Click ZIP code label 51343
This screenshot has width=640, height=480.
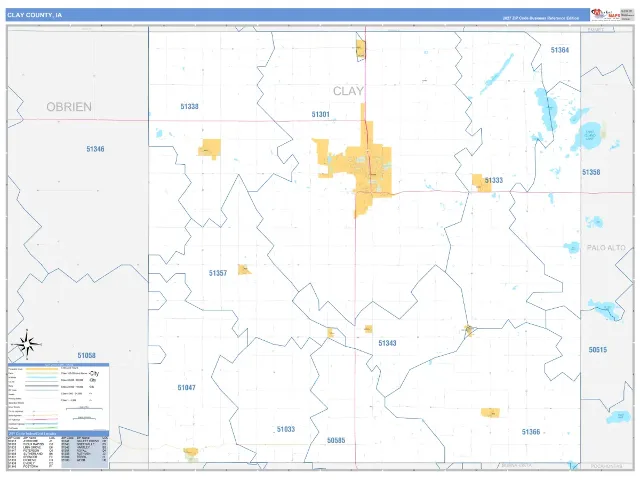(x=387, y=343)
